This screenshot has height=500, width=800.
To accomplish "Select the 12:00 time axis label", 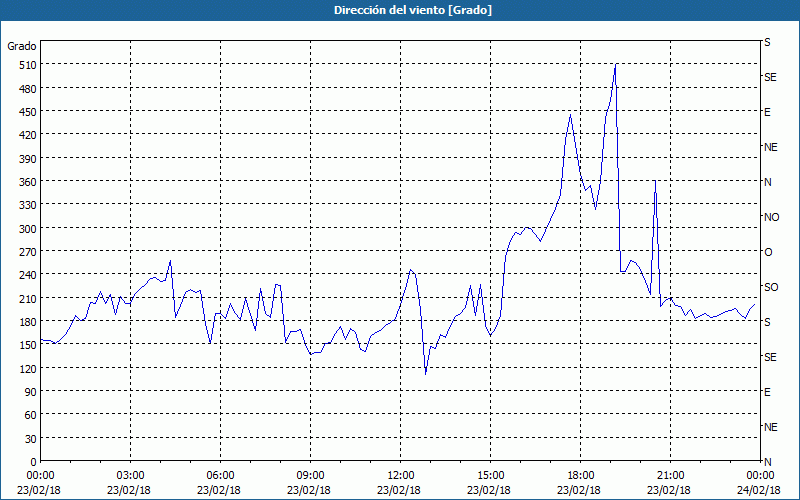I will click(x=400, y=476).
